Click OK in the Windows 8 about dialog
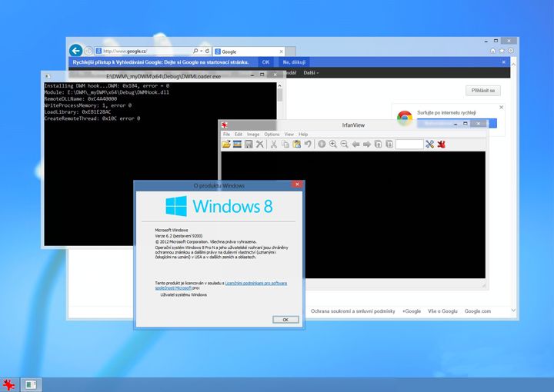 [285, 320]
